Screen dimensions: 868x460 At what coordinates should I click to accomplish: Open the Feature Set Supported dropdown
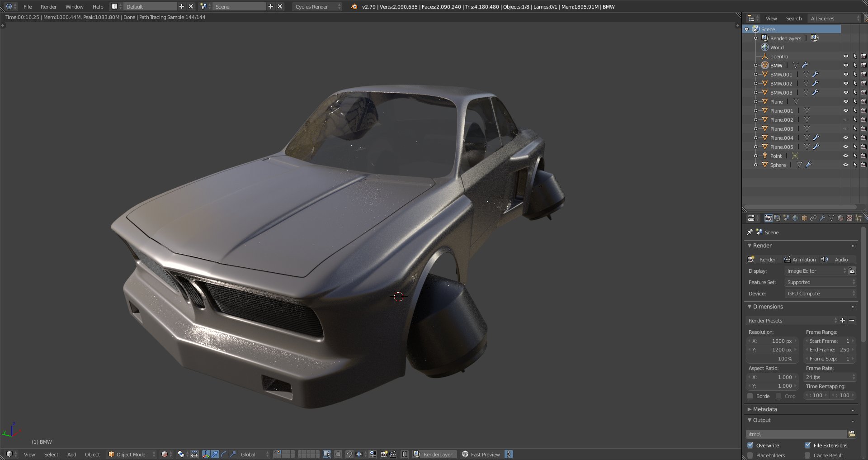(821, 282)
